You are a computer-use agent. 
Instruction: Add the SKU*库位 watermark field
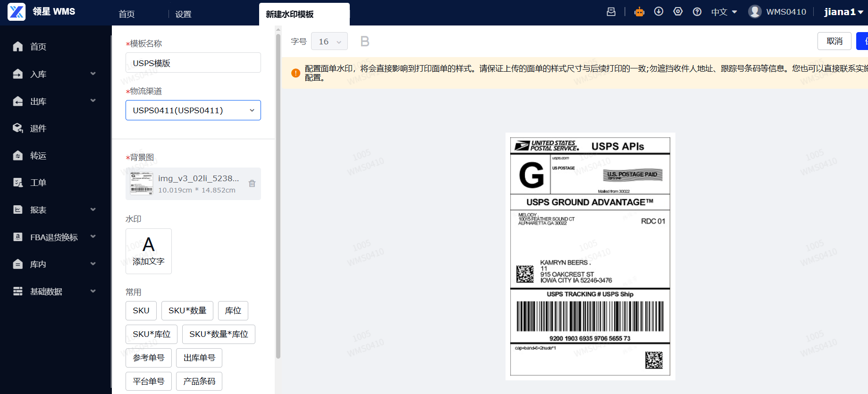coord(152,334)
